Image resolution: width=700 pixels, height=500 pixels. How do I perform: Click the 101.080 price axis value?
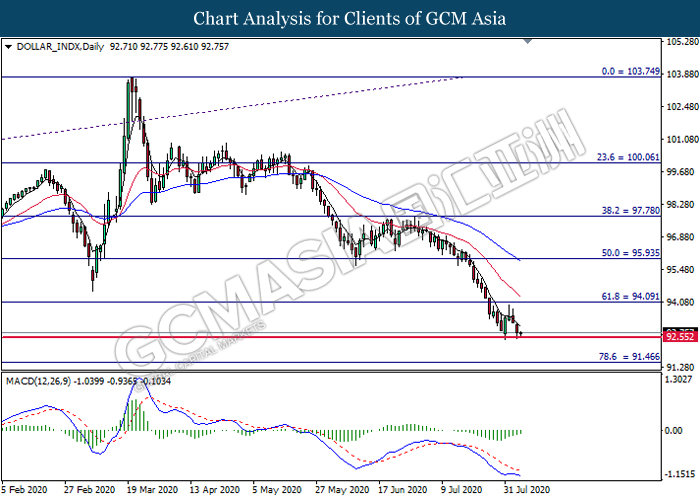coord(682,139)
